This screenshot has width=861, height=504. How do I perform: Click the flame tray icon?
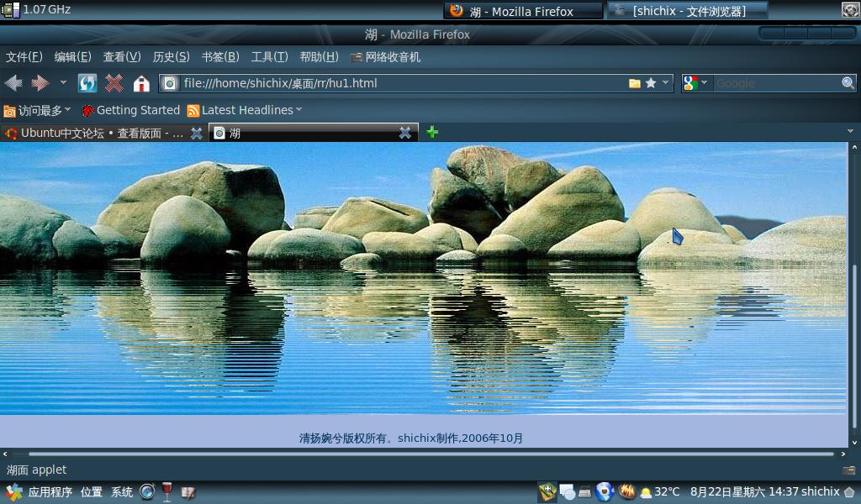click(x=626, y=491)
